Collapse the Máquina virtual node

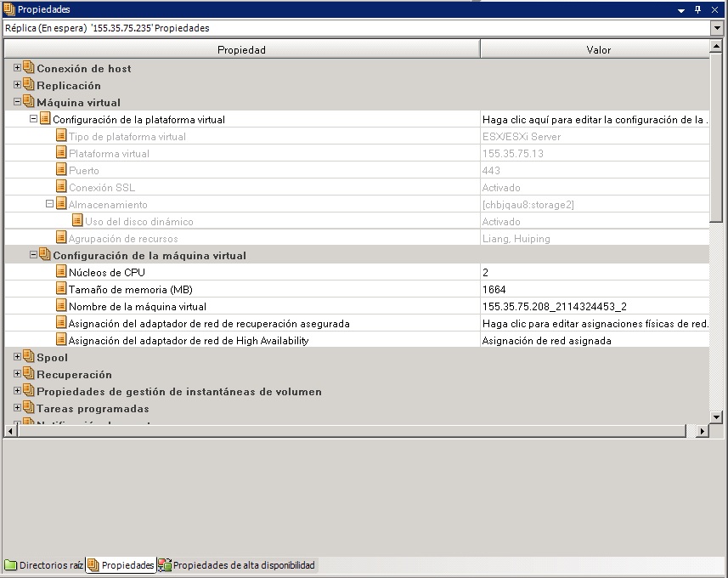17,101
